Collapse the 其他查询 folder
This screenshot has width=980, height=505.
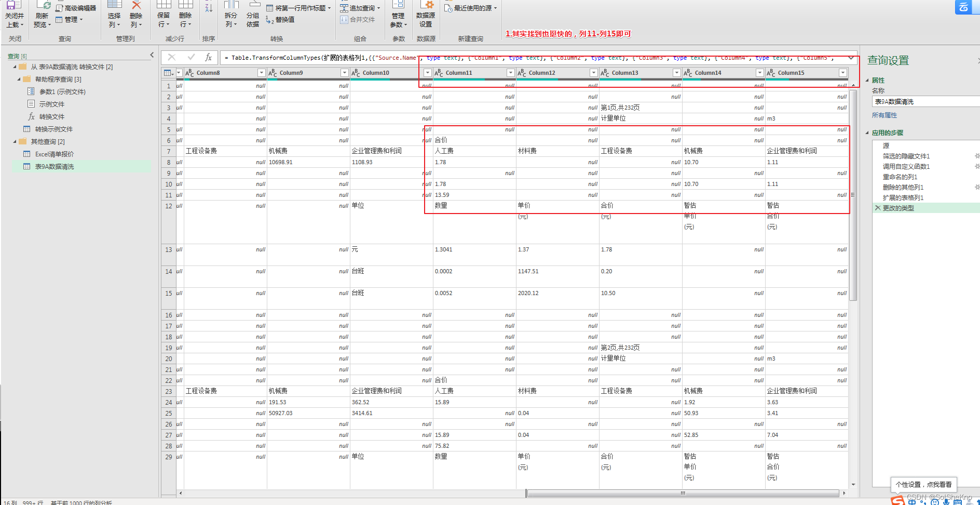click(15, 142)
